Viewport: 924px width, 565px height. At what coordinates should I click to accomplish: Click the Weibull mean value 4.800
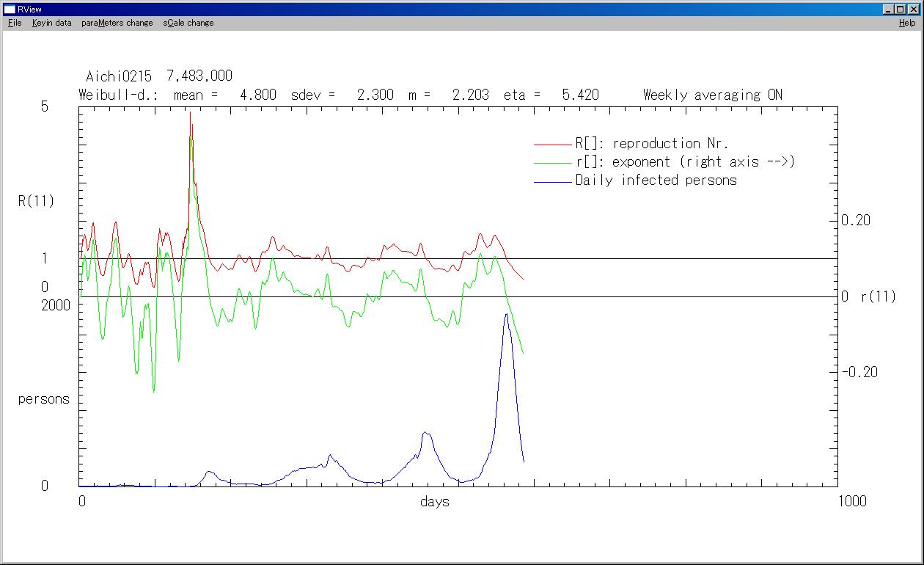pos(258,95)
